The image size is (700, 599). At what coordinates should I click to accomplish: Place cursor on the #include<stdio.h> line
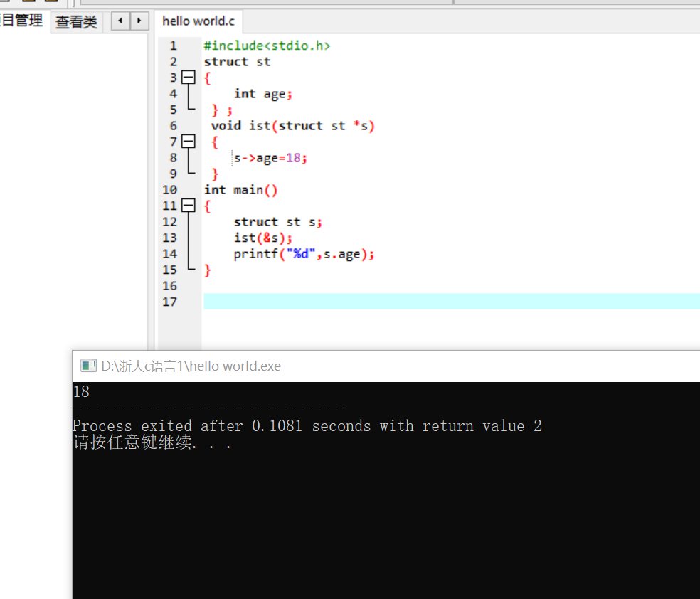267,46
